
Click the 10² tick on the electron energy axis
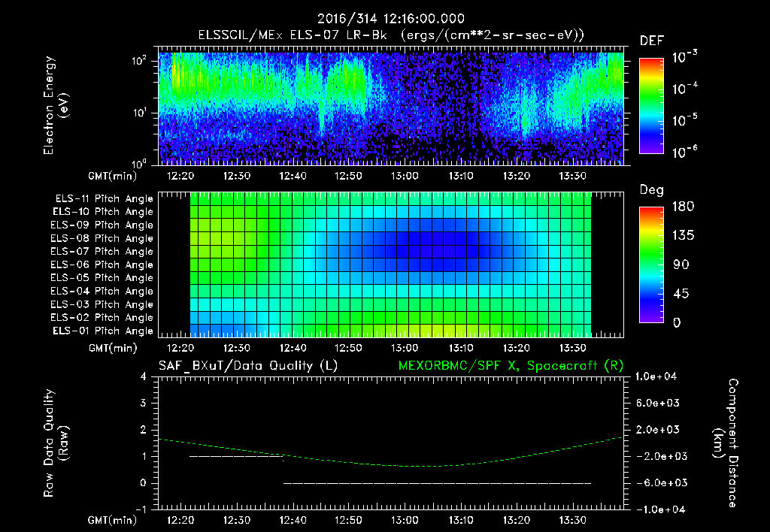[139, 61]
